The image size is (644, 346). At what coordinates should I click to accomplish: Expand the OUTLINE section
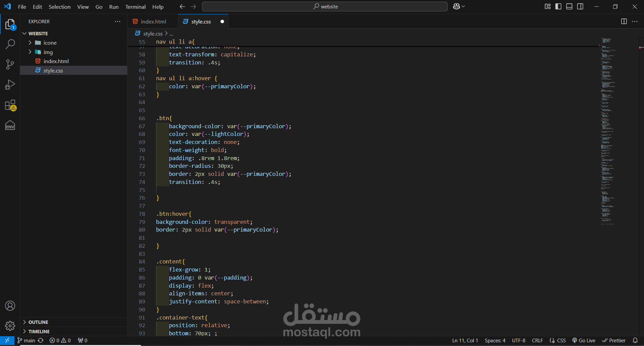coord(74,322)
